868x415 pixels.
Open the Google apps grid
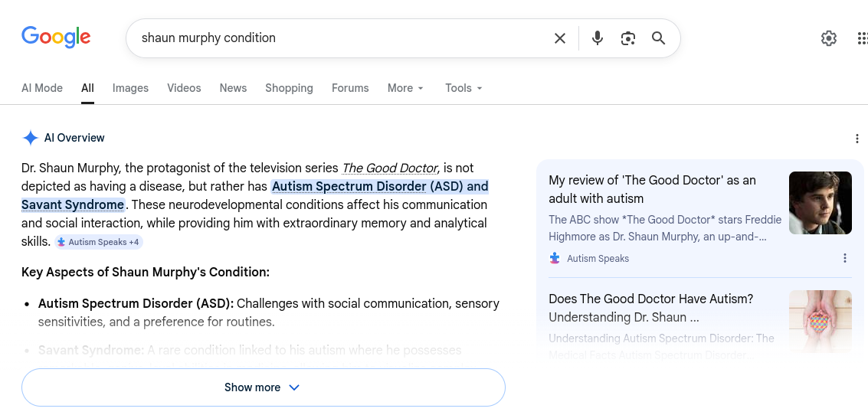[862, 38]
